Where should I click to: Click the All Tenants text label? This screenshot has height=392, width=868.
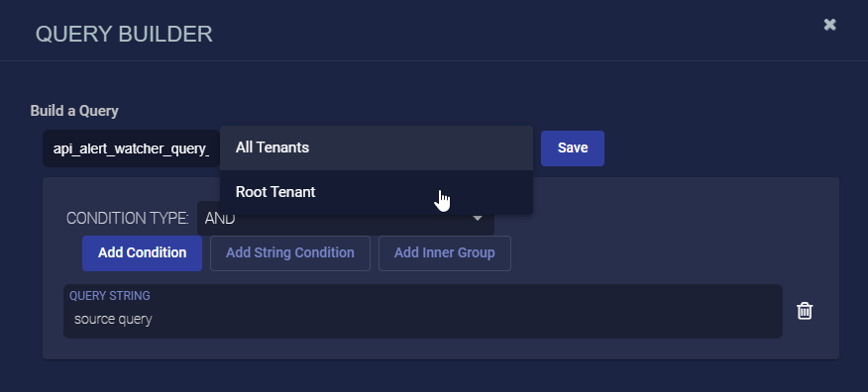coord(272,147)
